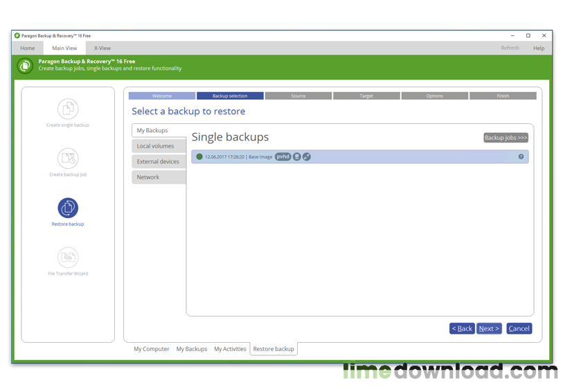Select the 12.06.2017 17:26:20 Base Image text
This screenshot has height=392, width=563.
click(x=238, y=157)
